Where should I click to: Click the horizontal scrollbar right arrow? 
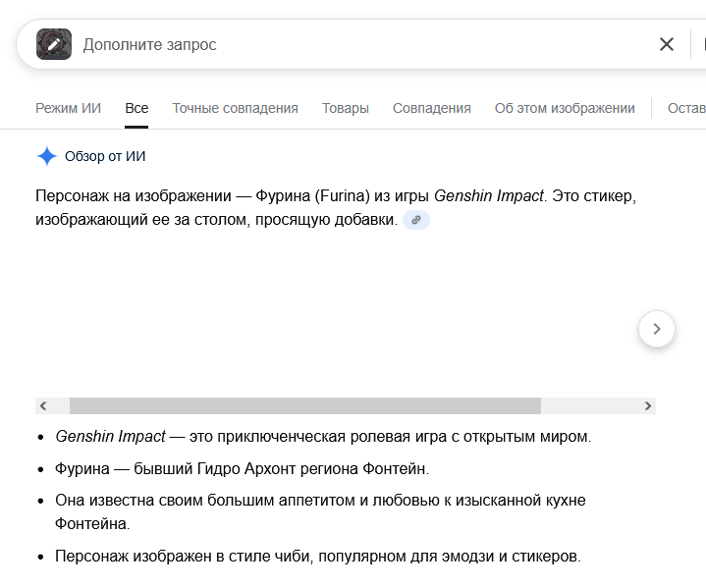coord(647,405)
